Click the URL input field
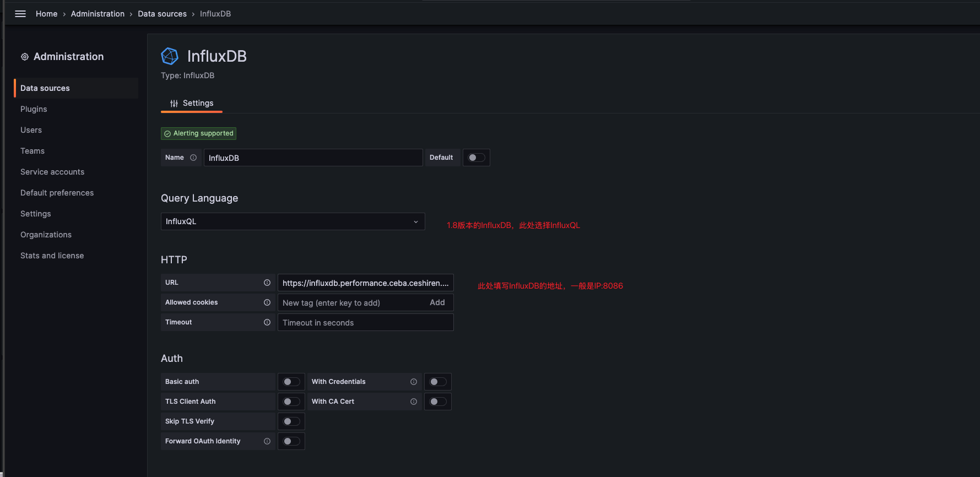Image resolution: width=980 pixels, height=477 pixels. pos(366,283)
